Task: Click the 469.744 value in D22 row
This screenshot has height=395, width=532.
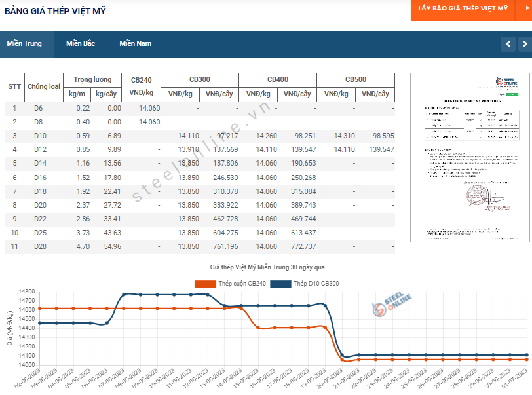Action: click(x=303, y=219)
